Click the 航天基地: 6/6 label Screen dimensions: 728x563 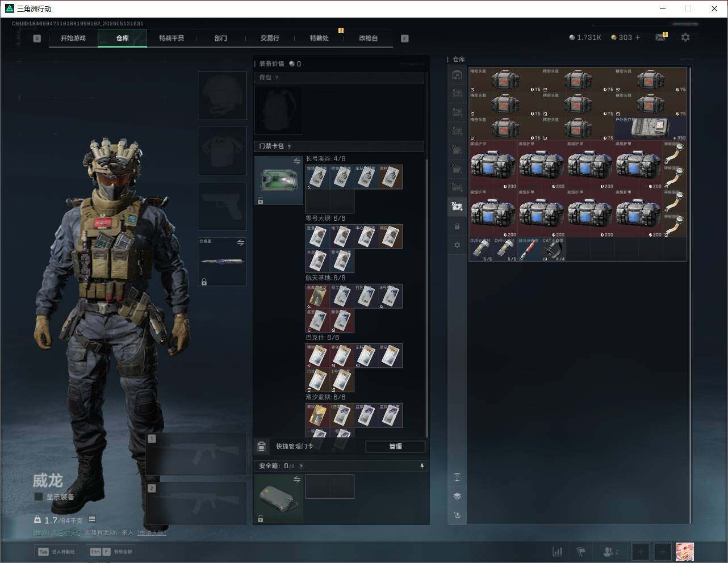pos(325,278)
